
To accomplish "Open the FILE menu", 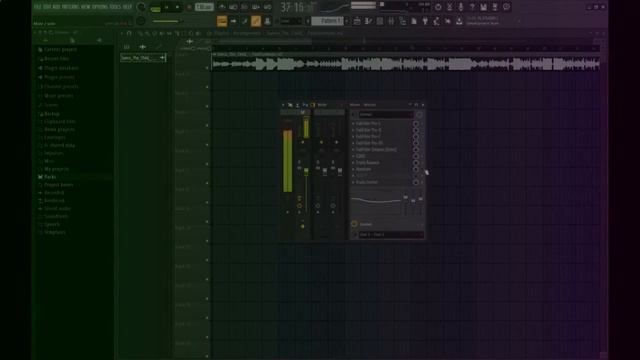I will point(38,7).
